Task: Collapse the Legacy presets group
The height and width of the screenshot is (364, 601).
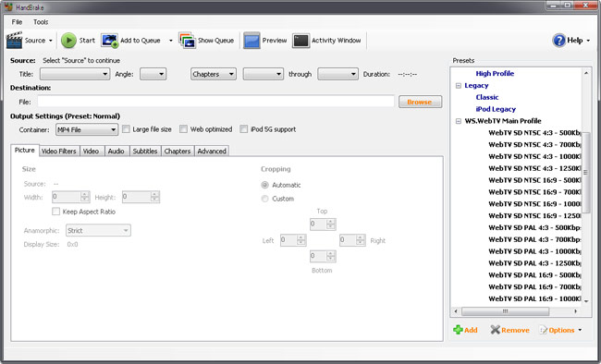Action: tap(458, 85)
